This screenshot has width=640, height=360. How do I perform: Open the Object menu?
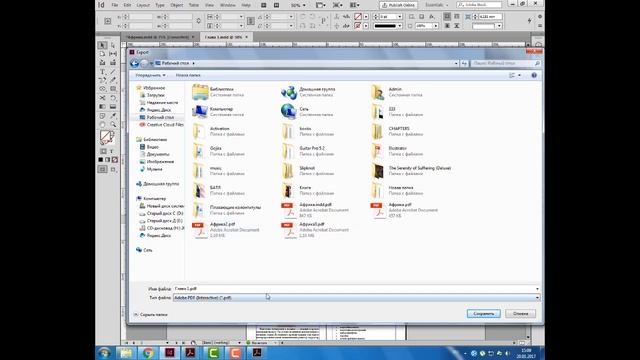pyautogui.click(x=177, y=5)
